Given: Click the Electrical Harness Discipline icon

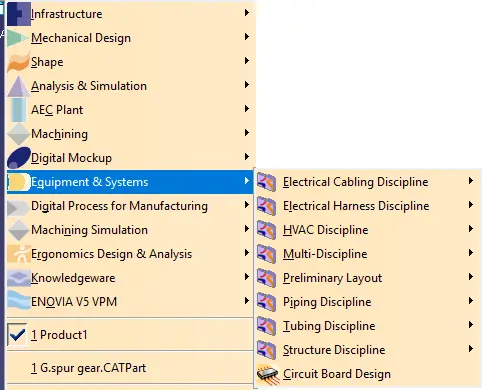Looking at the screenshot, I should click(266, 206).
